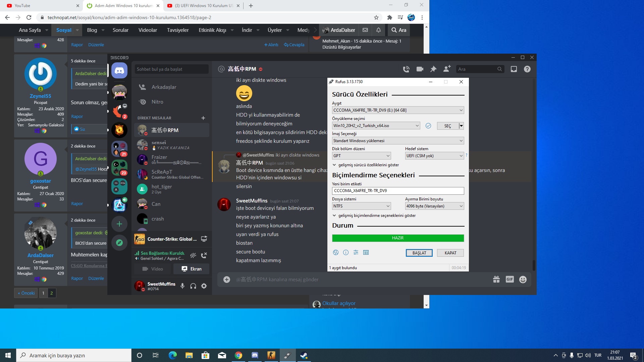Image resolution: width=644 pixels, height=362 pixels.
Task: Start video call in Discord DM
Action: (x=420, y=69)
